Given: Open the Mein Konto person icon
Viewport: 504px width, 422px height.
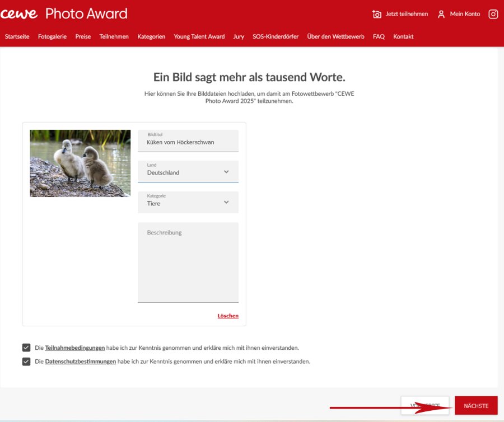Looking at the screenshot, I should pyautogui.click(x=441, y=14).
